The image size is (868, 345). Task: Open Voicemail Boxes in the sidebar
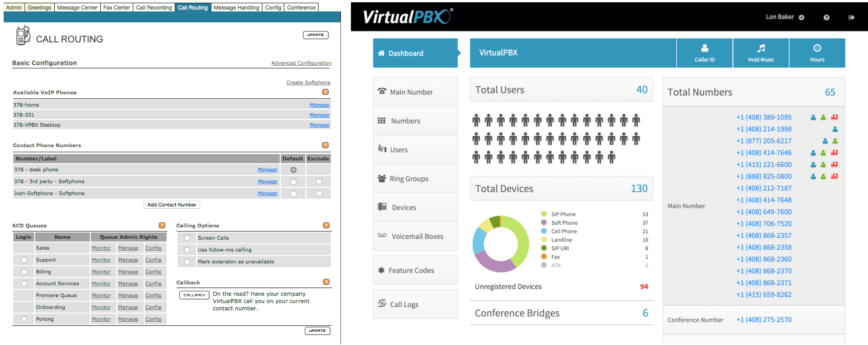(415, 236)
